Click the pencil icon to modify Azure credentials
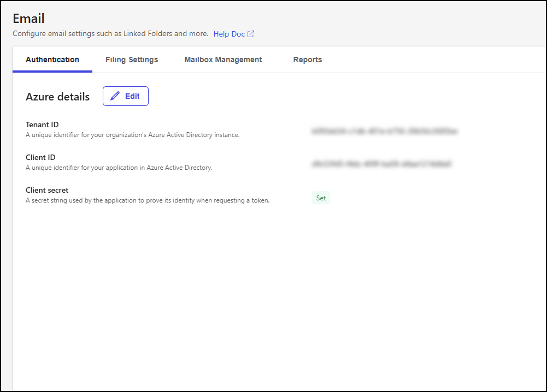The width and height of the screenshot is (547, 392). click(x=115, y=96)
